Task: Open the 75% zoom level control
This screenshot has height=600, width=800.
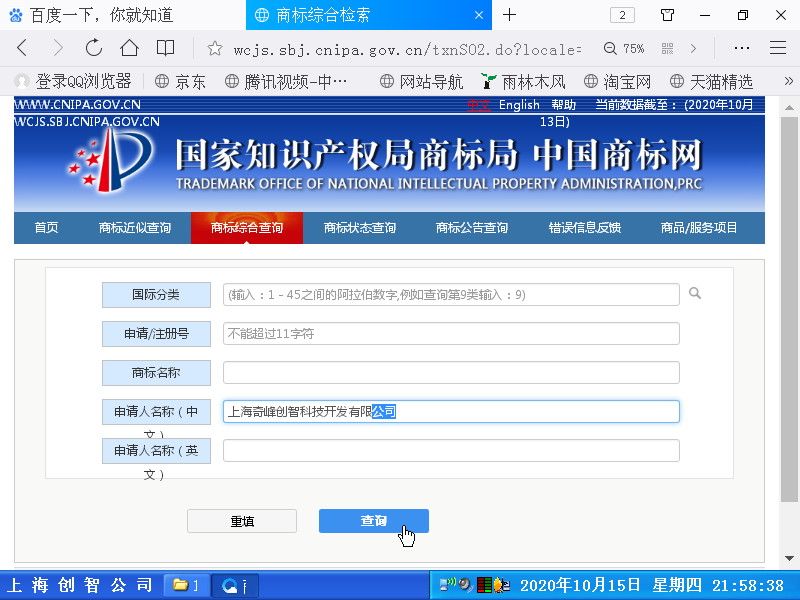Action: pyautogui.click(x=624, y=48)
